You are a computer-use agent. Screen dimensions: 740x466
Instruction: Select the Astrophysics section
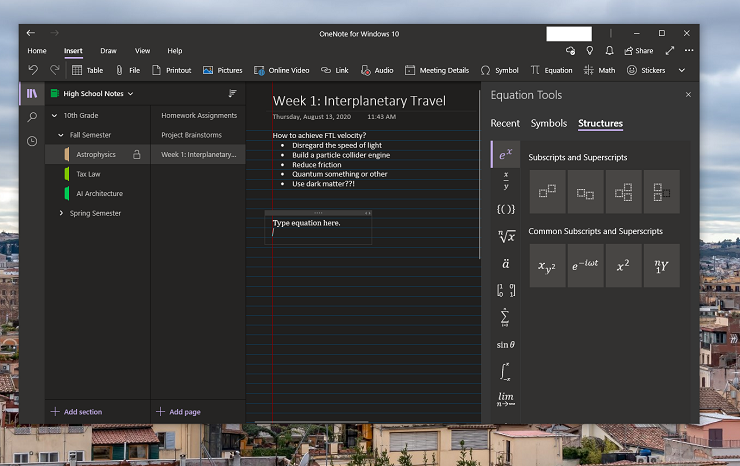pos(98,154)
